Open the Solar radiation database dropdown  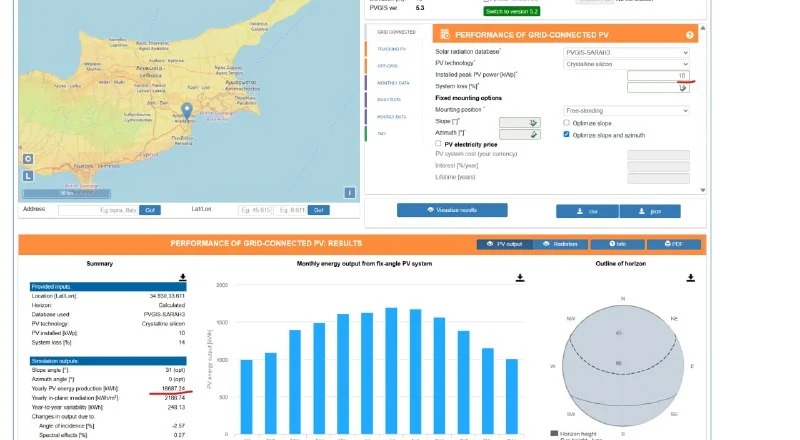point(626,53)
